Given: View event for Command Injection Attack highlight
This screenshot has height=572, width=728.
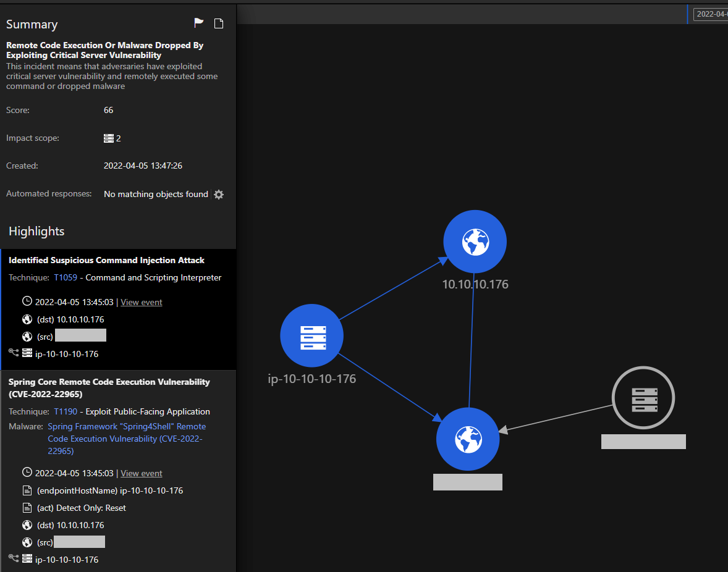Looking at the screenshot, I should pos(142,303).
